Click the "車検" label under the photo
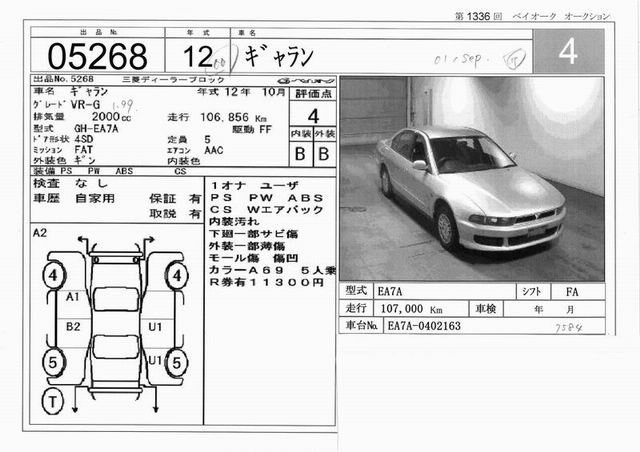 pyautogui.click(x=486, y=309)
